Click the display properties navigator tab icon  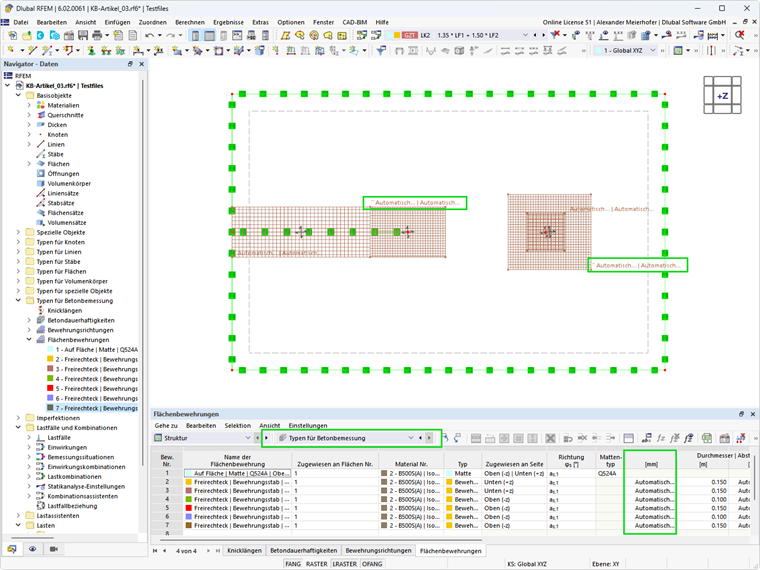click(32, 549)
